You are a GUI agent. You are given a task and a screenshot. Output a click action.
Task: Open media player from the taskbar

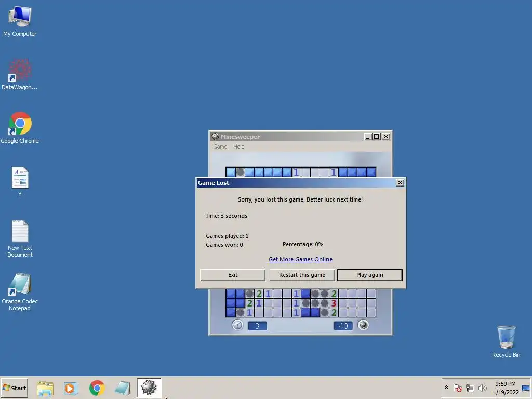[x=71, y=388]
